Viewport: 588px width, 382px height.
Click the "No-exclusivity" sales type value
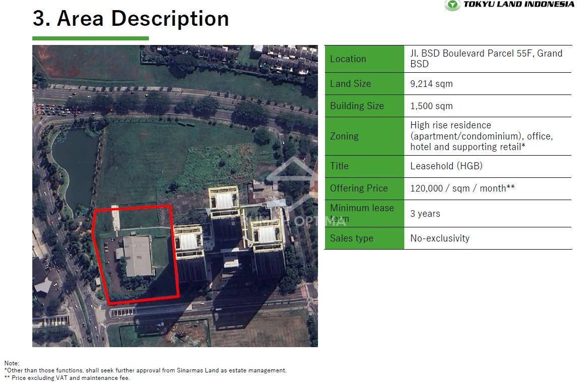(440, 238)
